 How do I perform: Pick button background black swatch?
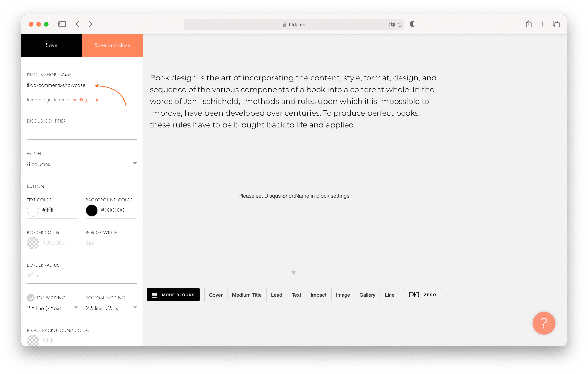[x=92, y=210]
